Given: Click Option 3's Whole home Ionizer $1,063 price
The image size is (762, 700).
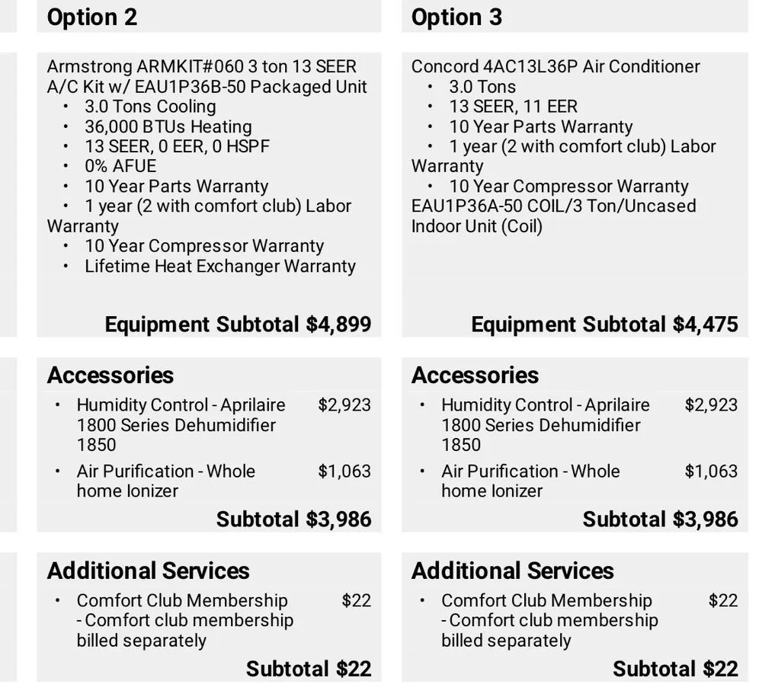Looking at the screenshot, I should point(711,471).
